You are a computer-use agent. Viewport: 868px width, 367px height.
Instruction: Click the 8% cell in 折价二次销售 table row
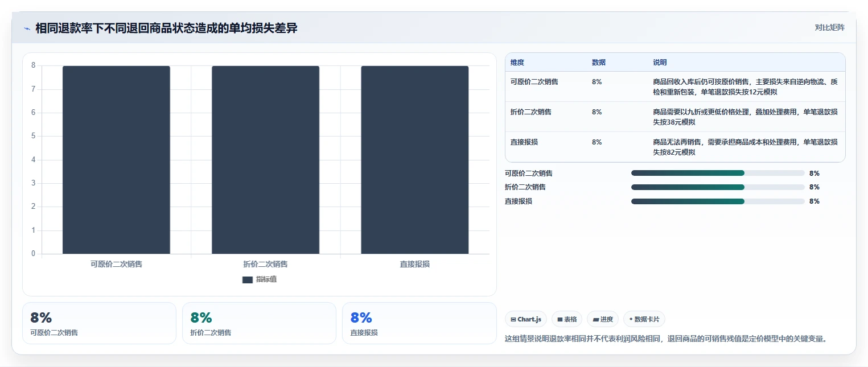tap(597, 112)
